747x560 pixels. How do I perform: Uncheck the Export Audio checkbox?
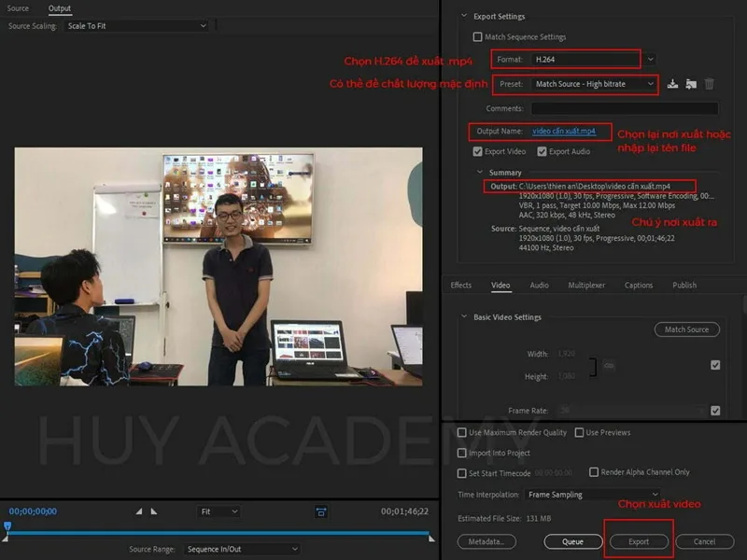pyautogui.click(x=542, y=151)
